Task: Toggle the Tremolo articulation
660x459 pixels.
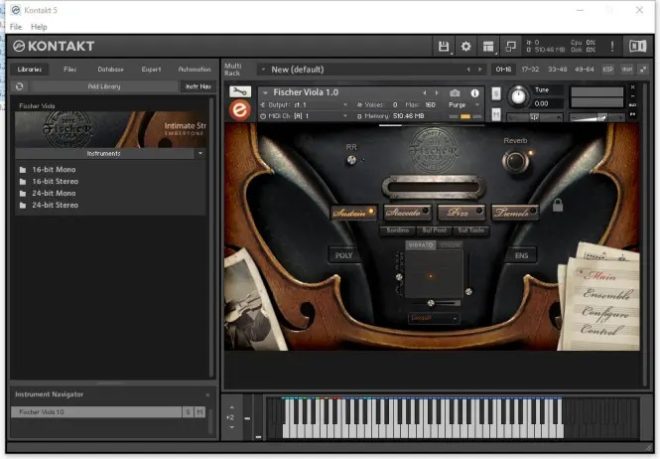Action: click(x=514, y=212)
